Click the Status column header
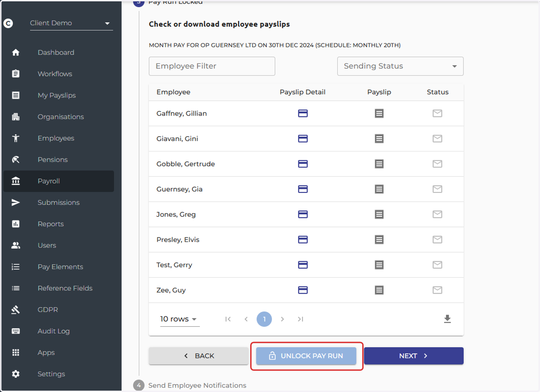The width and height of the screenshot is (540, 392). tap(438, 92)
